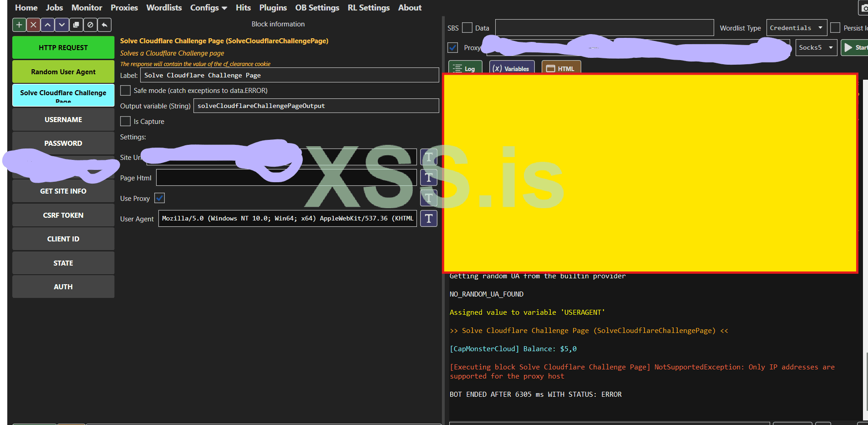Select the GET SITE INFO block
868x425 pixels.
pyautogui.click(x=63, y=191)
